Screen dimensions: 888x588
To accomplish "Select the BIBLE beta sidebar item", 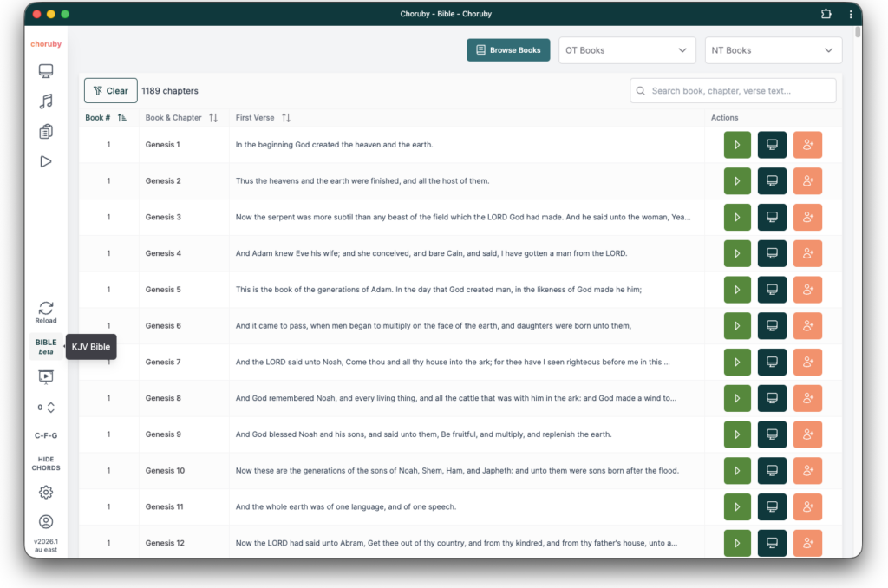I will coord(46,347).
